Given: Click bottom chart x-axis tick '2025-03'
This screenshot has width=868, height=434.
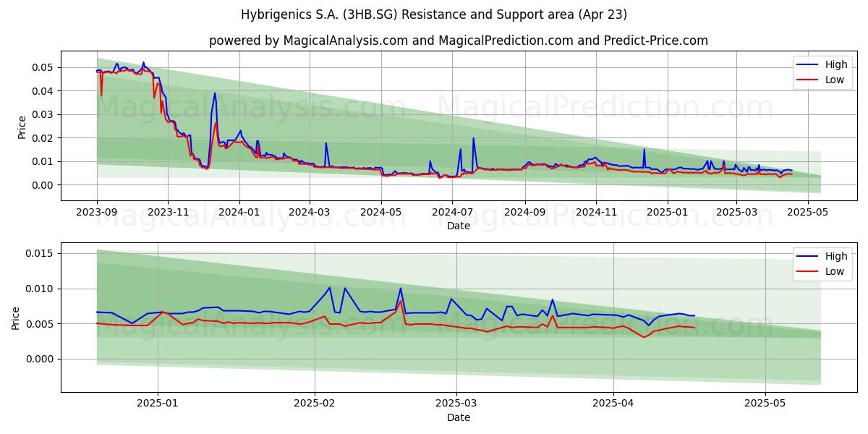Looking at the screenshot, I should pyautogui.click(x=456, y=404).
